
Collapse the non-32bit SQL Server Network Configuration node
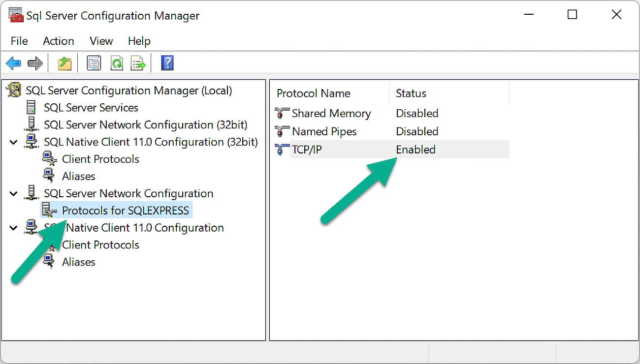(13, 194)
